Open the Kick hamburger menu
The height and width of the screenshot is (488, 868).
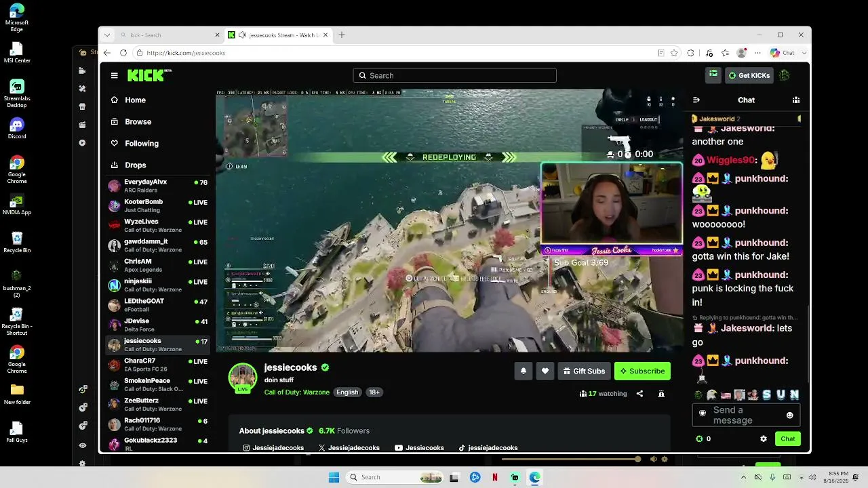tap(115, 75)
